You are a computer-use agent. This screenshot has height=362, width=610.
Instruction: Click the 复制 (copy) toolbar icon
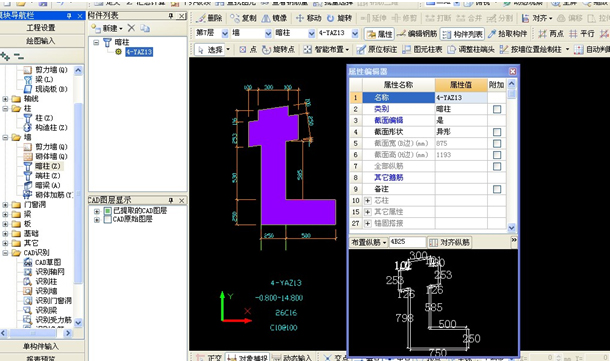(x=243, y=18)
